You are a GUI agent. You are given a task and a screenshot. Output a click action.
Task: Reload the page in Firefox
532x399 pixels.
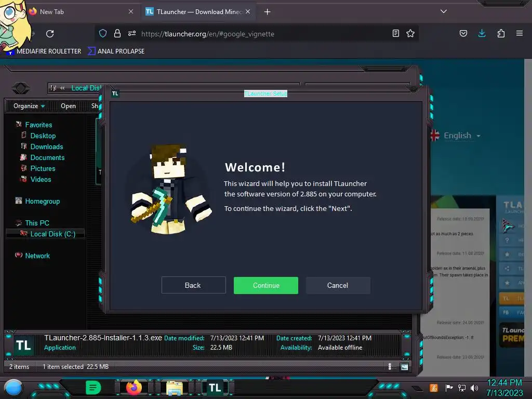50,34
